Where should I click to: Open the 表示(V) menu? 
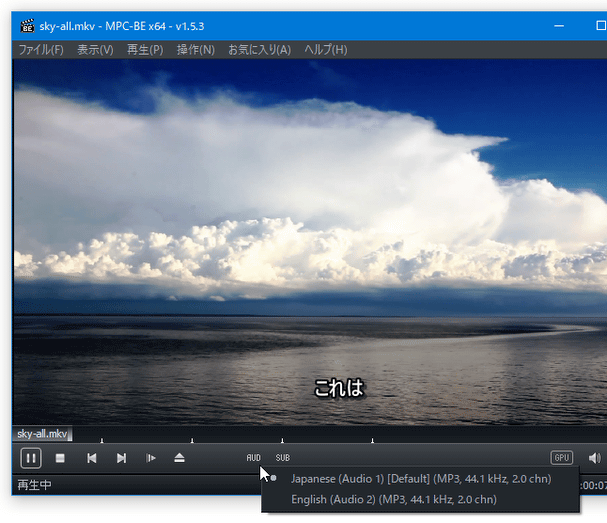(95, 50)
